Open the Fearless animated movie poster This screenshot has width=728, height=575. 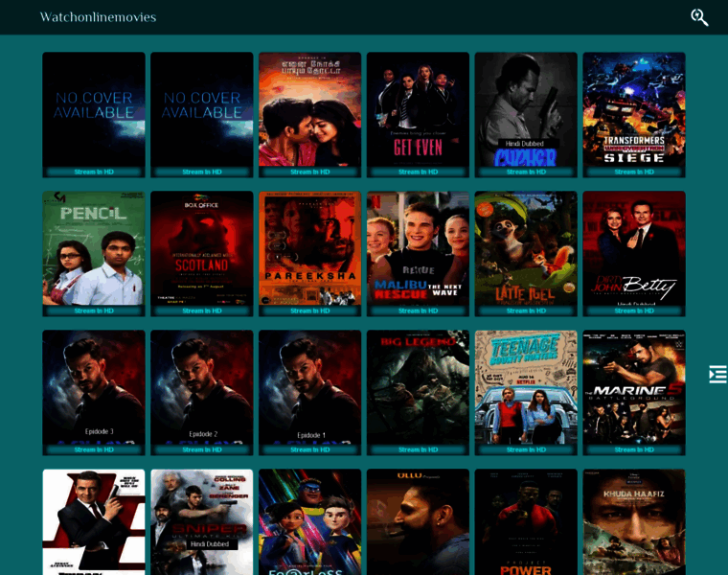(x=310, y=522)
